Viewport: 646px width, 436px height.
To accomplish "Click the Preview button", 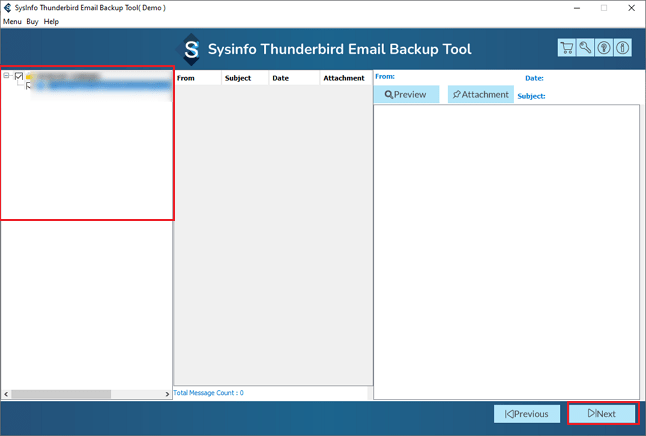I will click(x=405, y=95).
